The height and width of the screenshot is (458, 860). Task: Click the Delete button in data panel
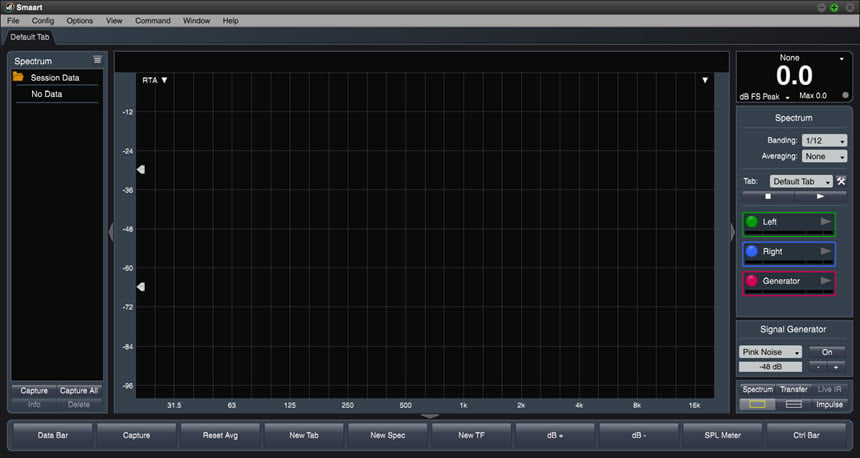click(x=79, y=404)
